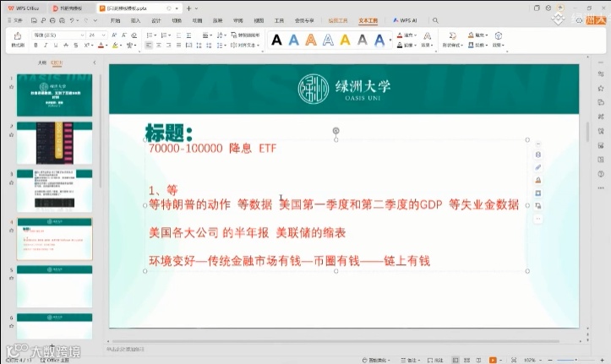Save document with save icon
This screenshot has width=611, height=364.
coord(34,20)
